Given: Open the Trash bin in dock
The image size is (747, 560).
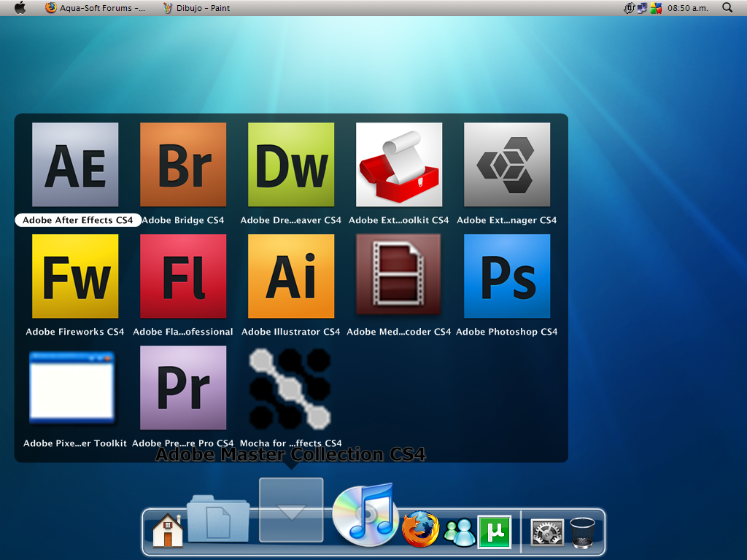Looking at the screenshot, I should pyautogui.click(x=583, y=532).
